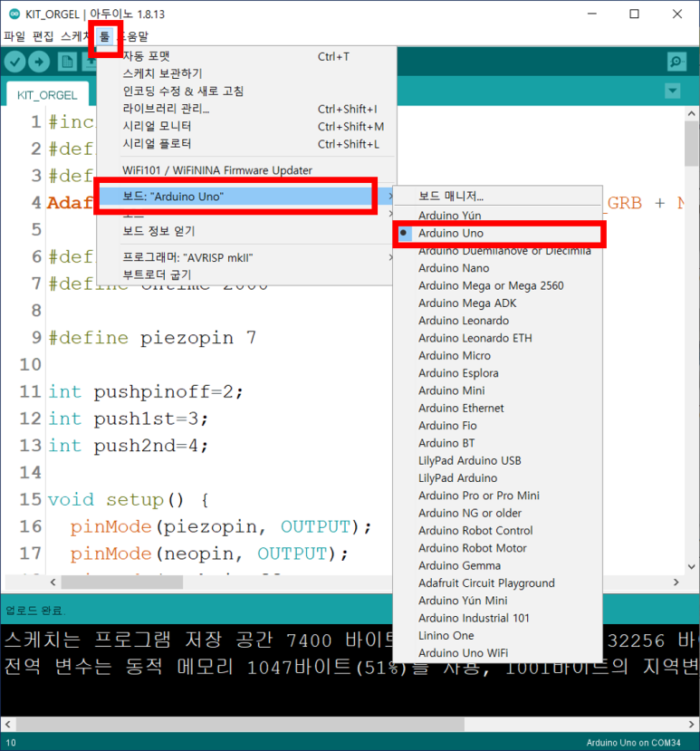Click console horizontal scrollbar thumb
Viewport: 700px width, 751px height.
239,724
